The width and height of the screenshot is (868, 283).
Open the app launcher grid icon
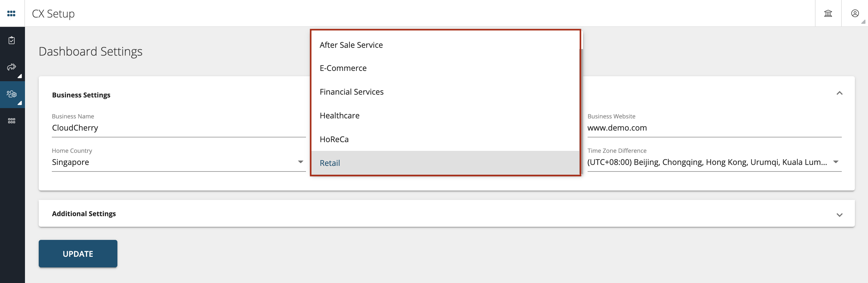pos(12,13)
